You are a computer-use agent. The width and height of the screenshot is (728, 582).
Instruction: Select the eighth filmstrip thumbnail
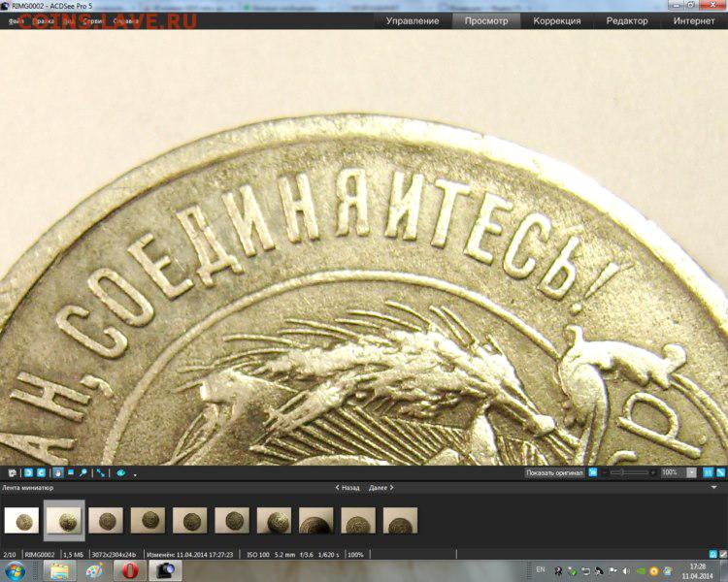point(316,520)
